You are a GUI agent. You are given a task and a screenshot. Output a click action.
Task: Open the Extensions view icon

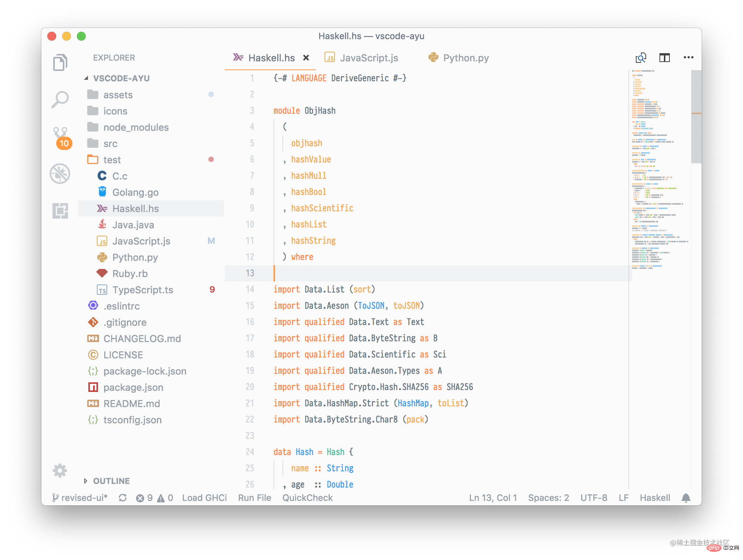click(x=60, y=211)
